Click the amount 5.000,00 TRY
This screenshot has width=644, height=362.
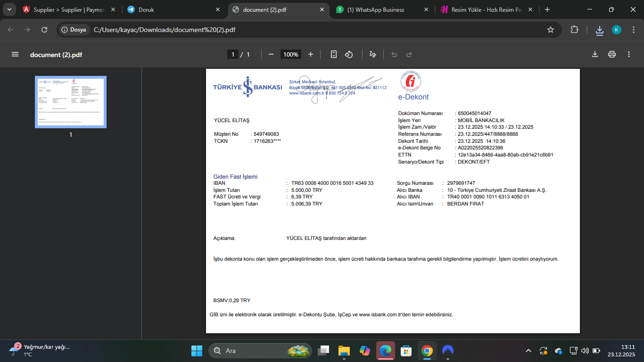click(307, 190)
